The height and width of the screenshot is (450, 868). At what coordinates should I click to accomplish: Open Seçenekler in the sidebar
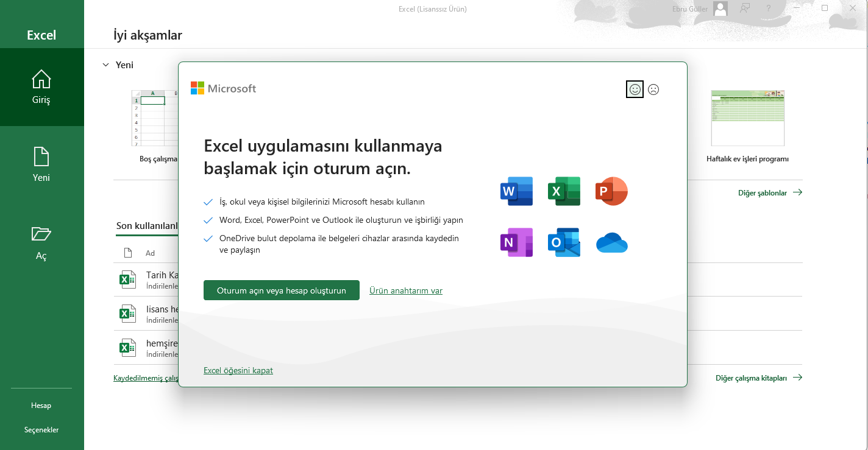click(x=41, y=430)
